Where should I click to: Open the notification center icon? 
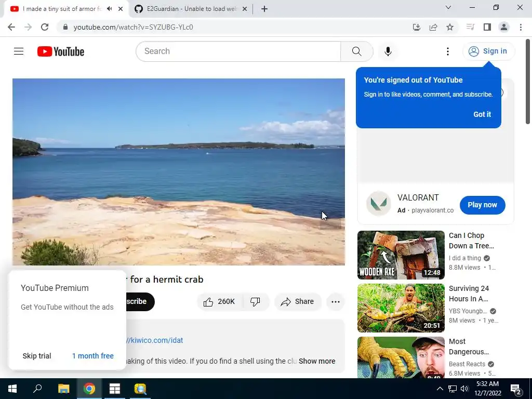pos(516,389)
